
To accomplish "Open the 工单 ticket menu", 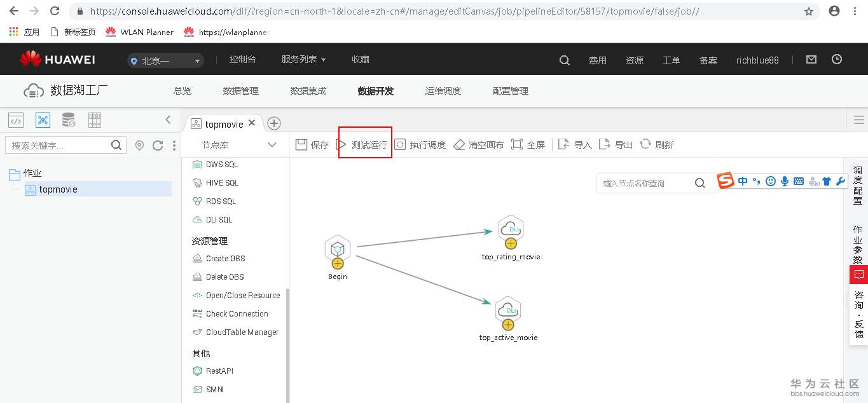I will pos(671,60).
